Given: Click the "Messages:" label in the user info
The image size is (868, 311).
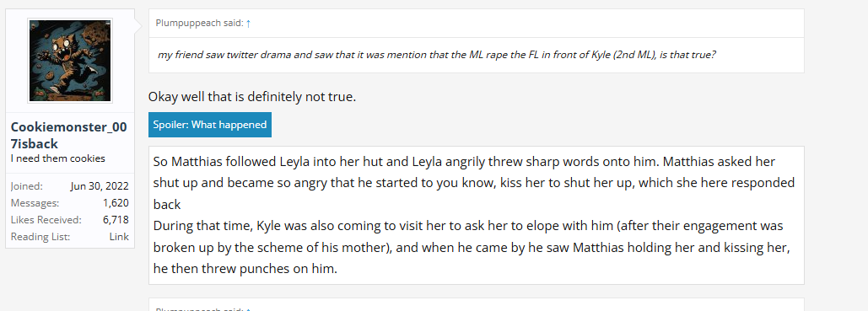Looking at the screenshot, I should point(35,203).
